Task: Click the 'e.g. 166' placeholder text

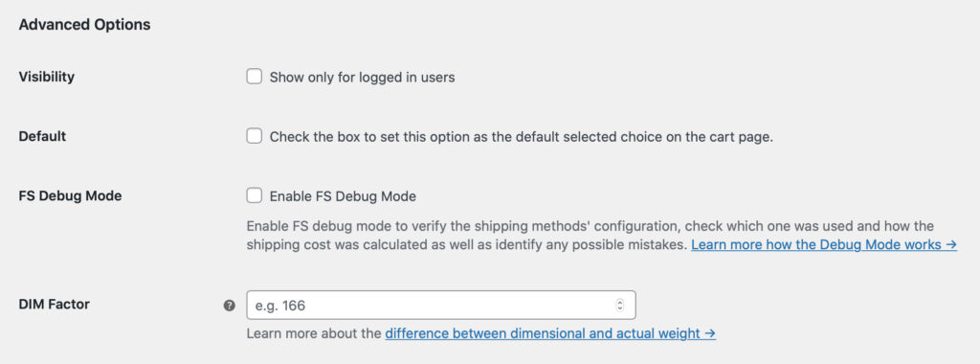Action: (280, 306)
